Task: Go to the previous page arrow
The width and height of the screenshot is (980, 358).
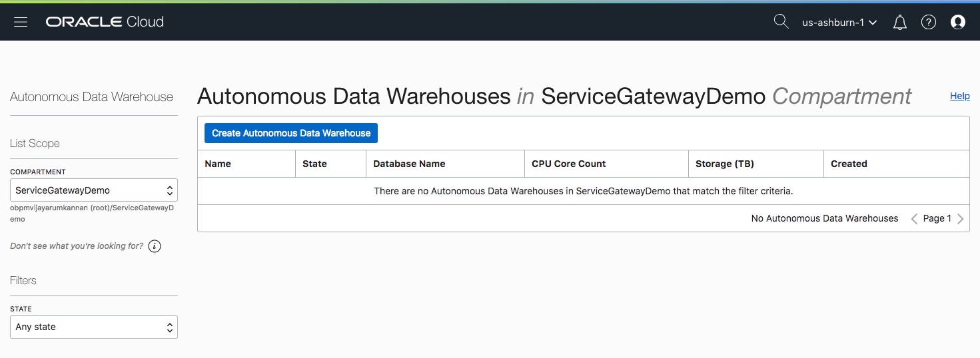Action: click(x=915, y=219)
